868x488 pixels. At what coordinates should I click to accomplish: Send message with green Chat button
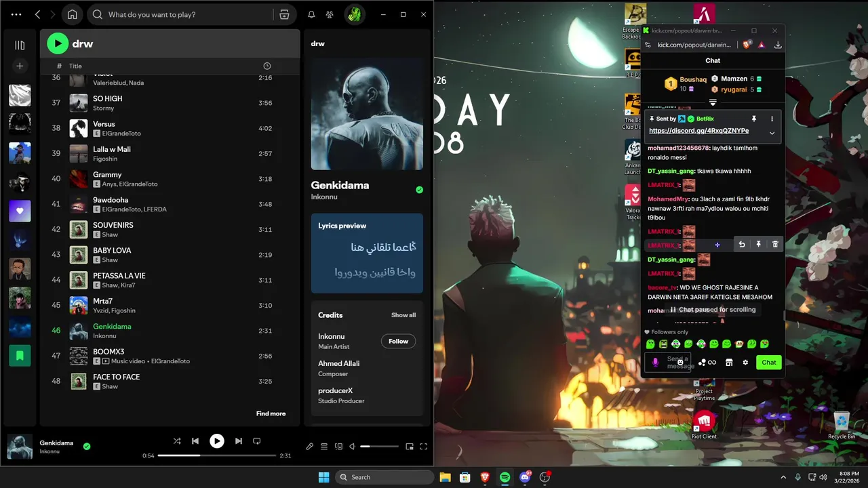click(769, 363)
